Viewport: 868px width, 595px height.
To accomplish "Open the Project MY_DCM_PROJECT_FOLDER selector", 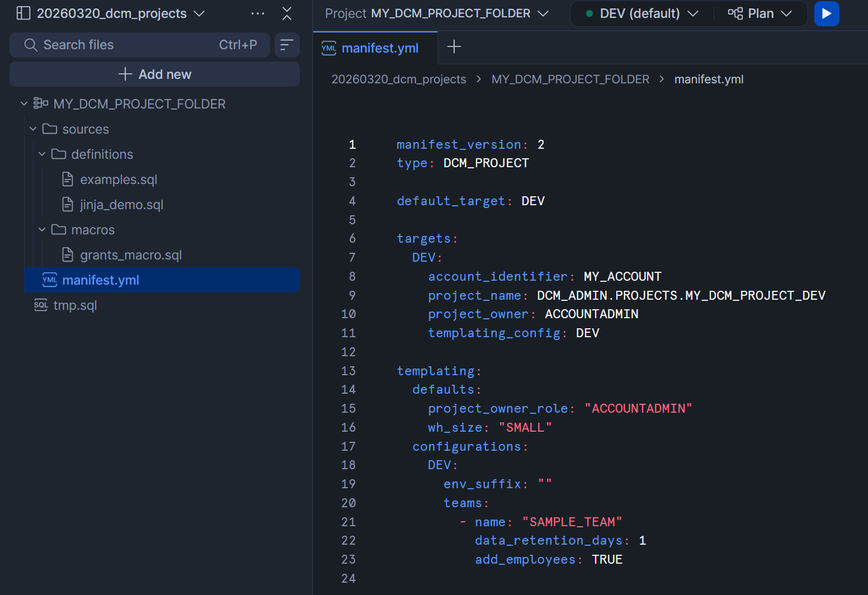I will pyautogui.click(x=437, y=13).
